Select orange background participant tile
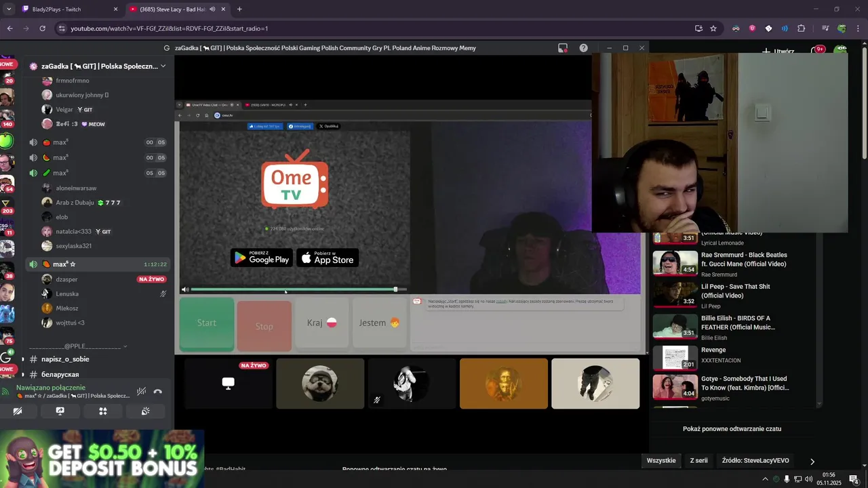Viewport: 868px width, 488px height. click(504, 384)
